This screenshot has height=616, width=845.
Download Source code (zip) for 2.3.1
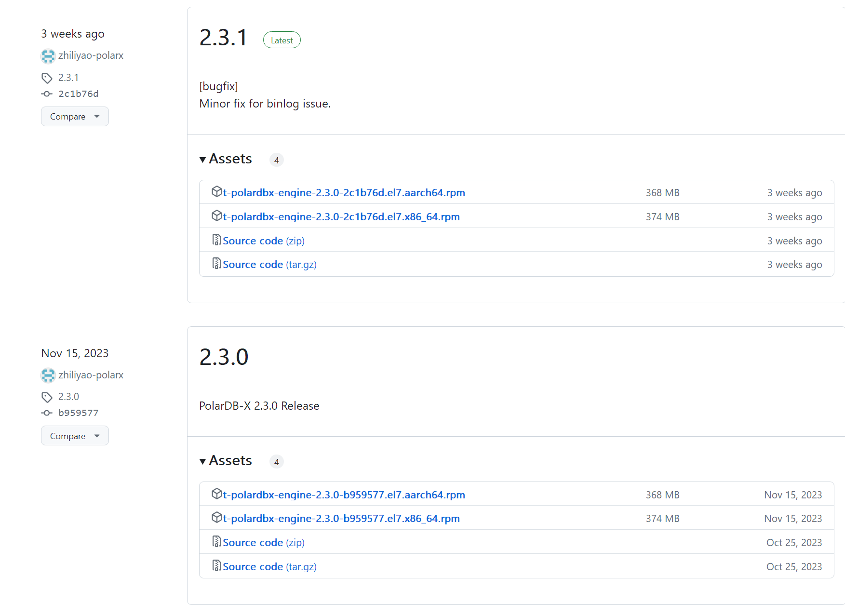(264, 241)
